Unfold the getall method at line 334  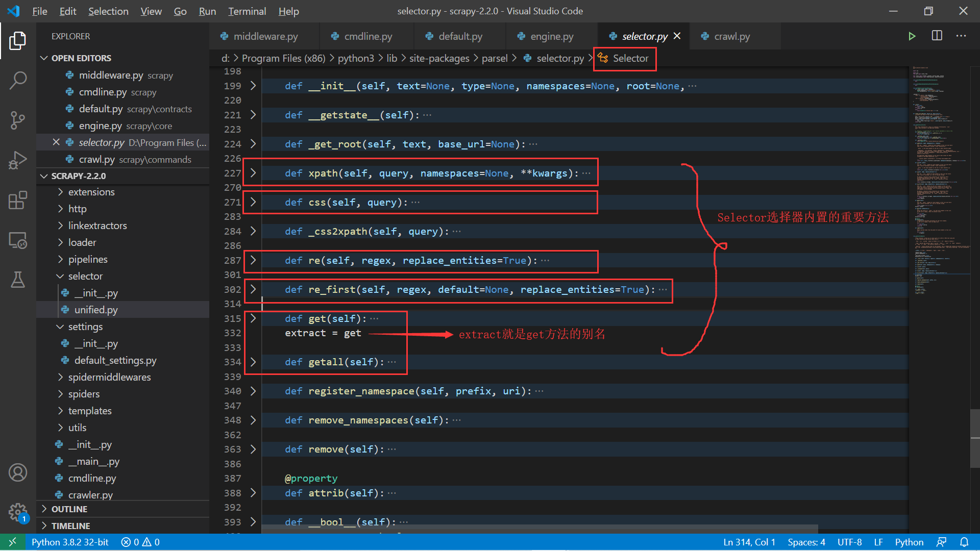point(253,362)
